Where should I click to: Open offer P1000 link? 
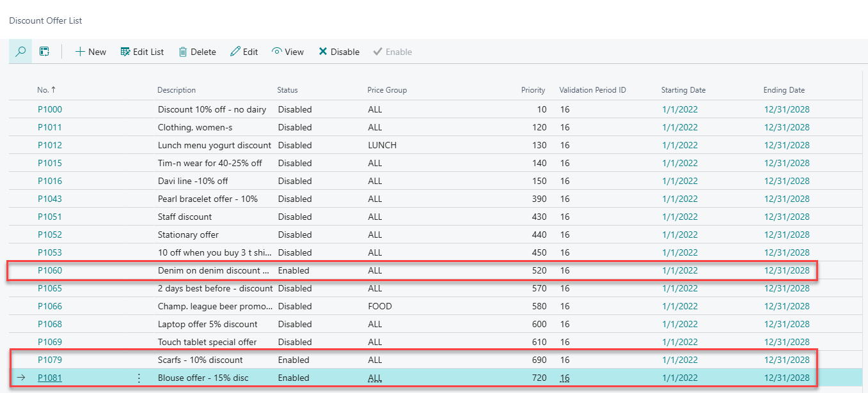click(50, 109)
